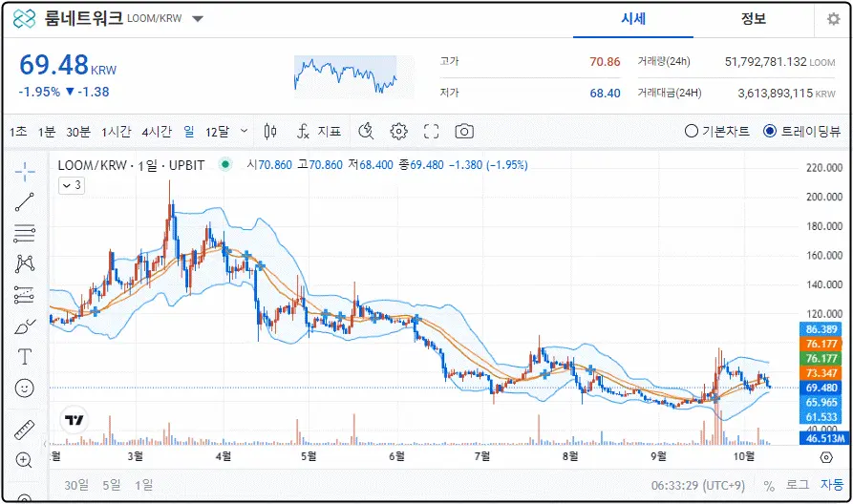853x504 pixels.
Task: Select the 1시간 interval
Action: [117, 132]
